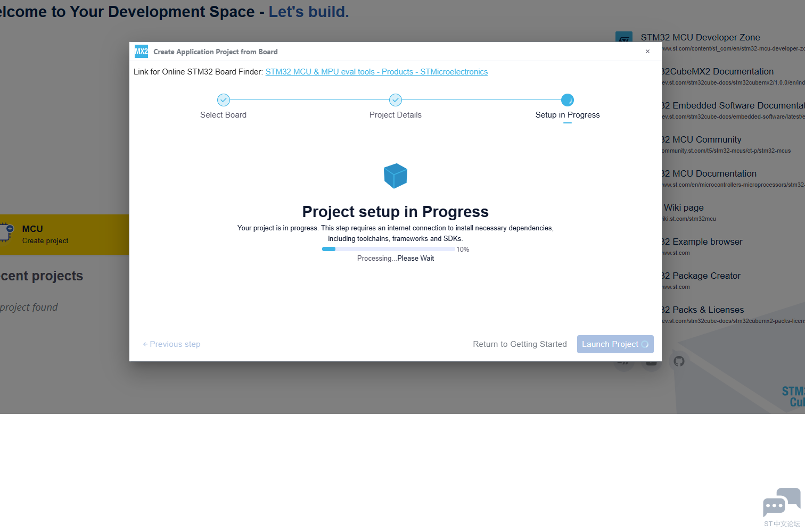Click the GitHub icon
Viewport: 805px width, 532px height.
click(679, 361)
